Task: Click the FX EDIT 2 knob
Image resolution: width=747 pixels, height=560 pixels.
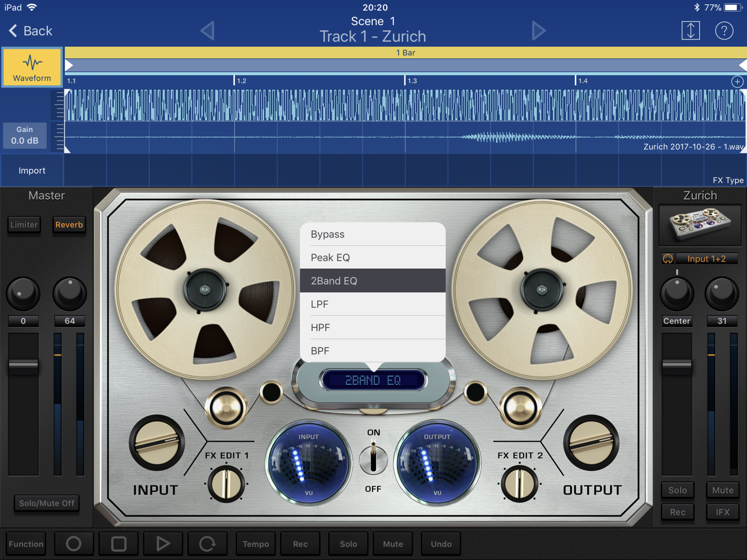Action: click(519, 484)
